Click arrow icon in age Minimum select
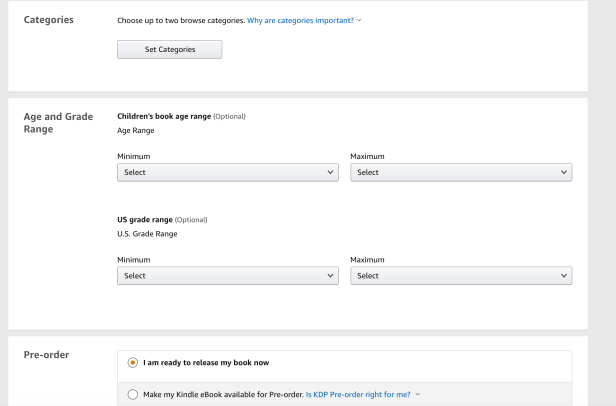The image size is (616, 406). coord(331,172)
